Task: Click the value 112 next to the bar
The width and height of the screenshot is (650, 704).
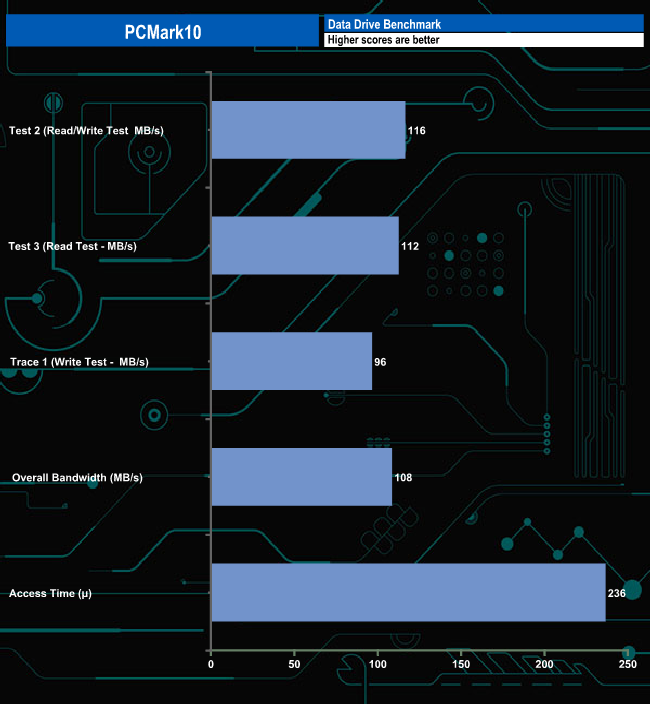Action: (x=410, y=246)
